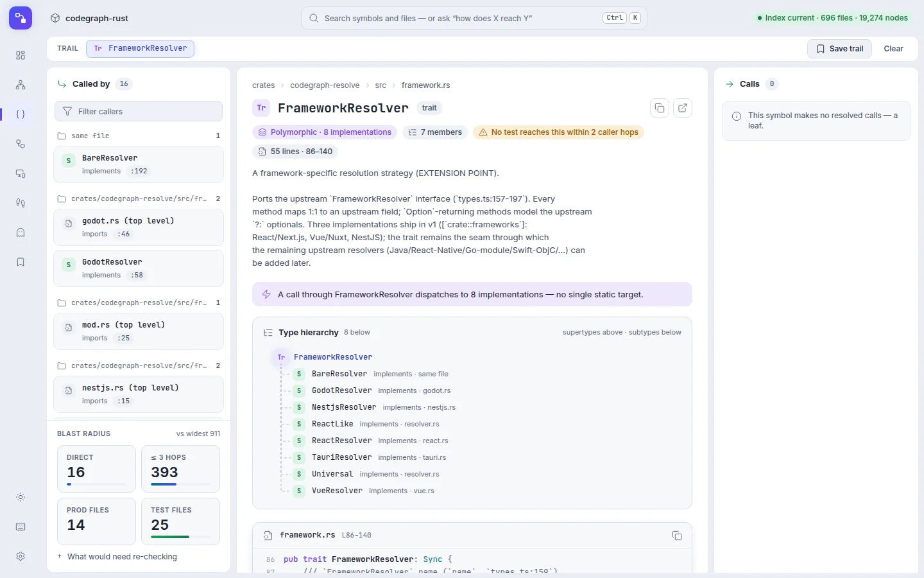This screenshot has width=924, height=578.
Task: Click the codegraph-rust project name
Action: click(97, 18)
